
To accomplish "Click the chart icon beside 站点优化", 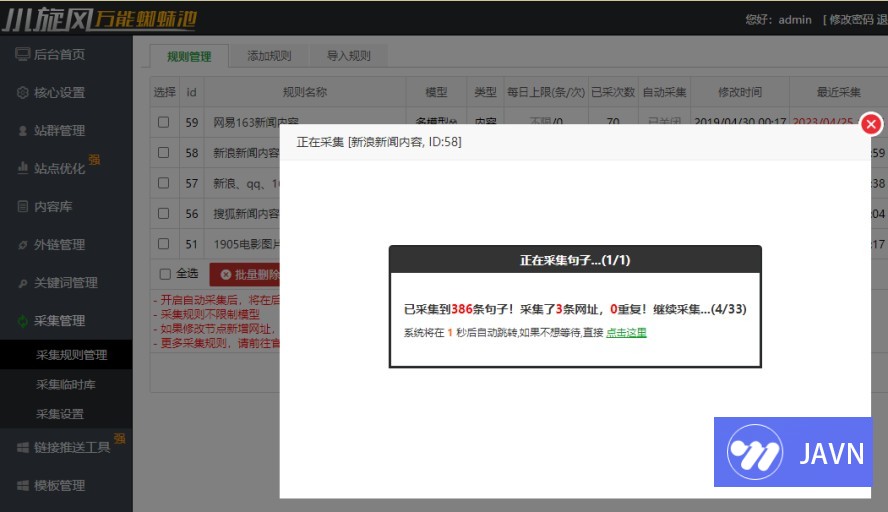I will click(23, 168).
